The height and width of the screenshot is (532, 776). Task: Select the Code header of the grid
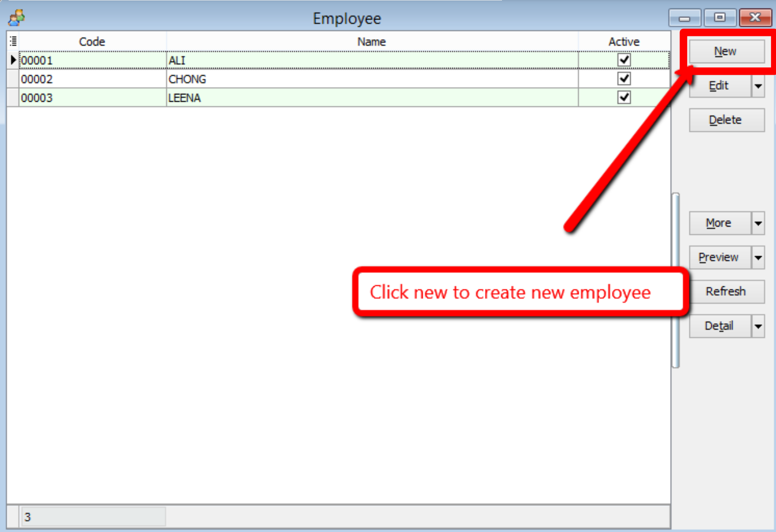[x=92, y=41]
